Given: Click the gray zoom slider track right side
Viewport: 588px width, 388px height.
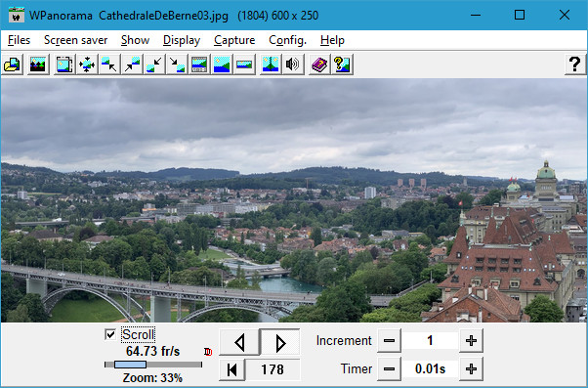Looking at the screenshot, I should (174, 365).
